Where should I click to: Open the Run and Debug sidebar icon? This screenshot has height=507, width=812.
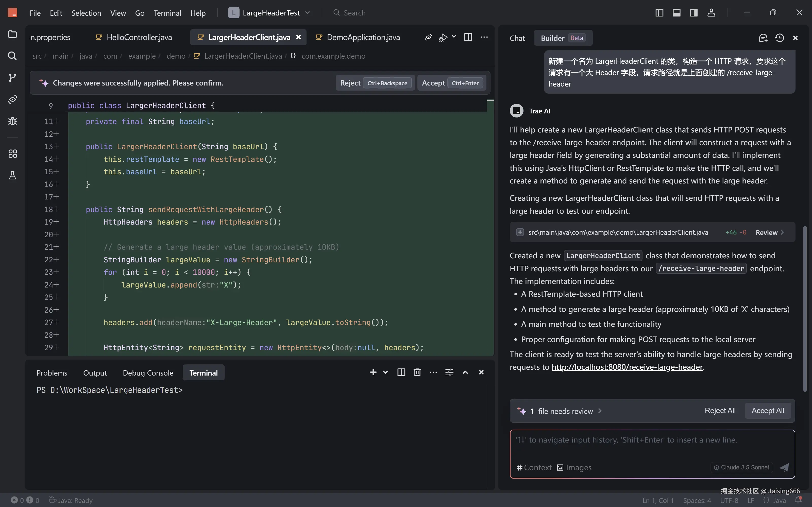click(x=12, y=121)
